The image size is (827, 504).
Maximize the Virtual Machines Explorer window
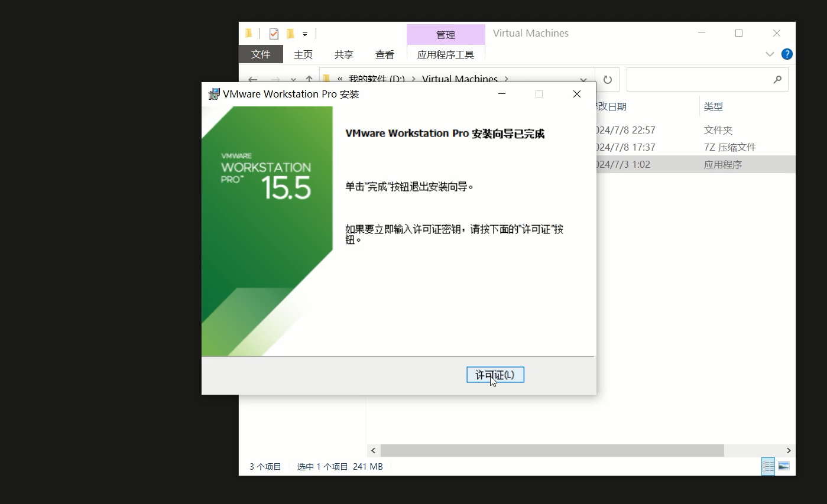click(739, 34)
